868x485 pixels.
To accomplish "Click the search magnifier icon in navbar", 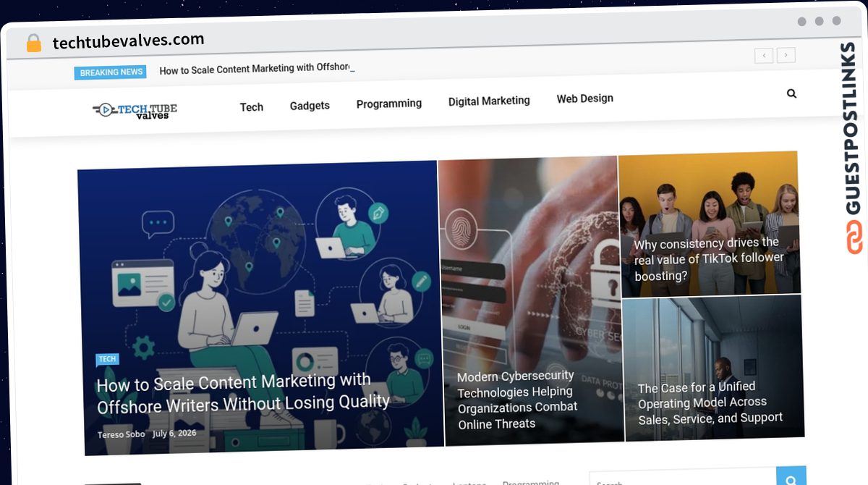I will (791, 93).
